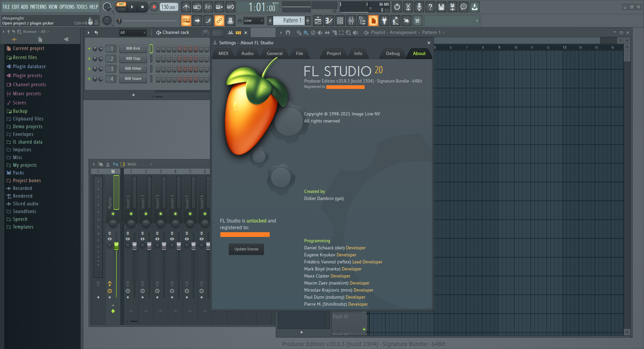Toggle PAT/SONG mode switch
Image resolution: width=644 pixels, height=349 pixels.
[x=121, y=7]
